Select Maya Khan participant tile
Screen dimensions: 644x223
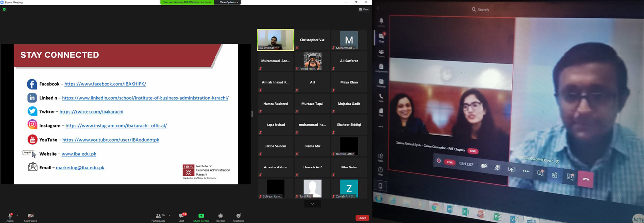pos(349,82)
